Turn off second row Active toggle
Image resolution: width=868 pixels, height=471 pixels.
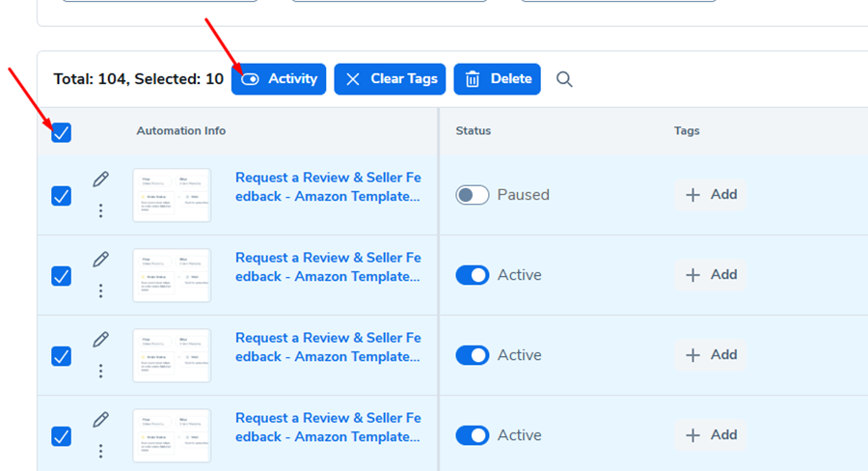coord(473,275)
